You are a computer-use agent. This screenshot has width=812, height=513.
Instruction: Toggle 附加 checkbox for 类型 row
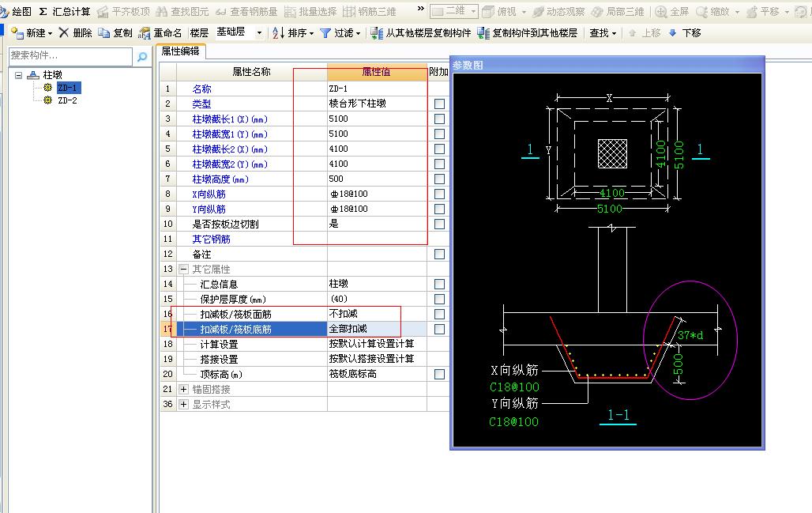(439, 104)
